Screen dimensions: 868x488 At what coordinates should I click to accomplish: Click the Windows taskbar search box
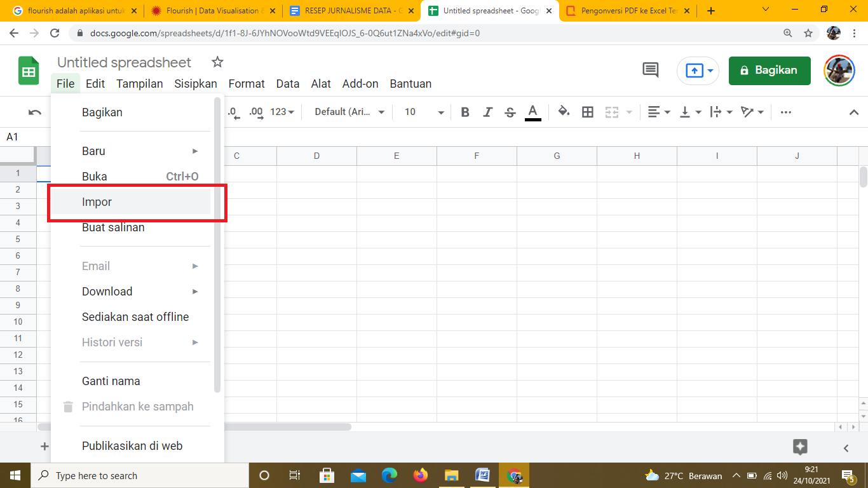[140, 475]
